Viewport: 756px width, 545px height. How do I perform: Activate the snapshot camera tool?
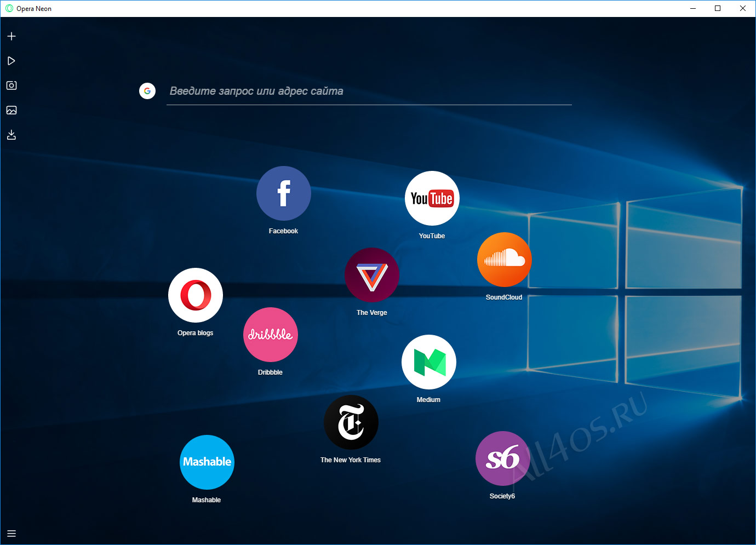[12, 85]
